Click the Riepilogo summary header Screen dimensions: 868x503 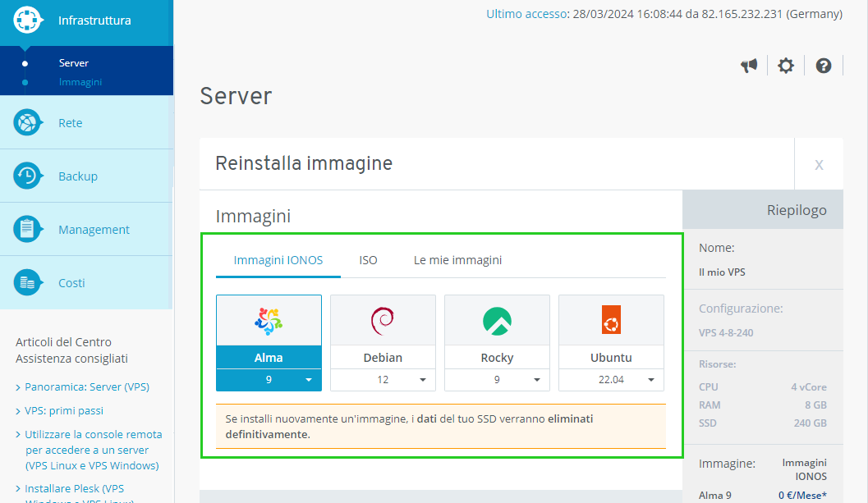797,210
